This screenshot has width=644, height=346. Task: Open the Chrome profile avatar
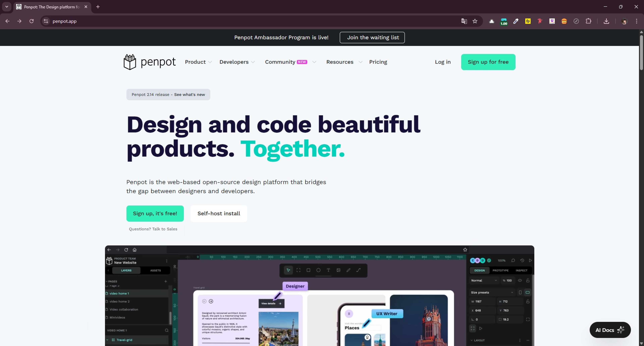[x=624, y=21]
